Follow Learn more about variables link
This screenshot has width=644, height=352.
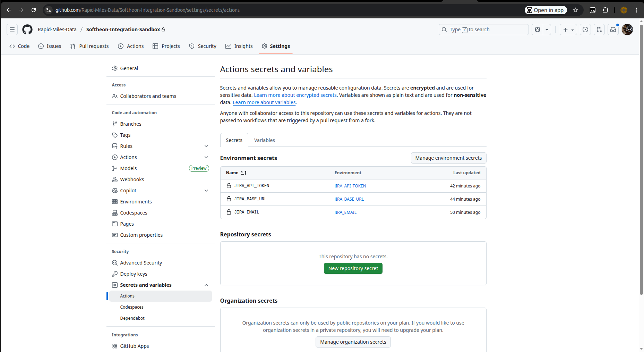264,102
